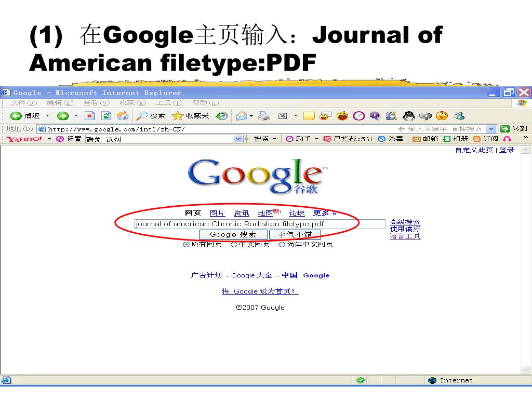This screenshot has height=399, width=532.
Task: Click the red headphones music icon
Action: point(507,139)
